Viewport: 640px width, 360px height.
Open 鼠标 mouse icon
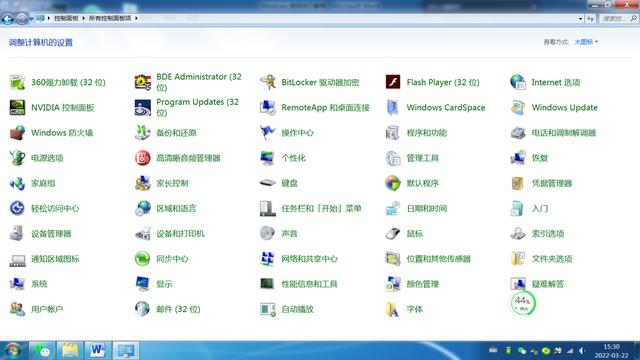(x=393, y=233)
